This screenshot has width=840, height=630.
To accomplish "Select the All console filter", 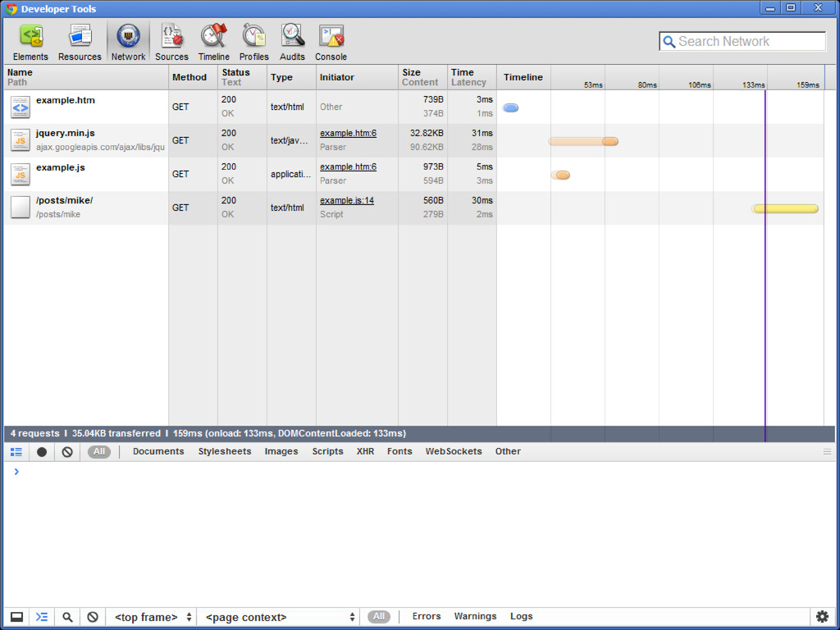I will tap(379, 617).
